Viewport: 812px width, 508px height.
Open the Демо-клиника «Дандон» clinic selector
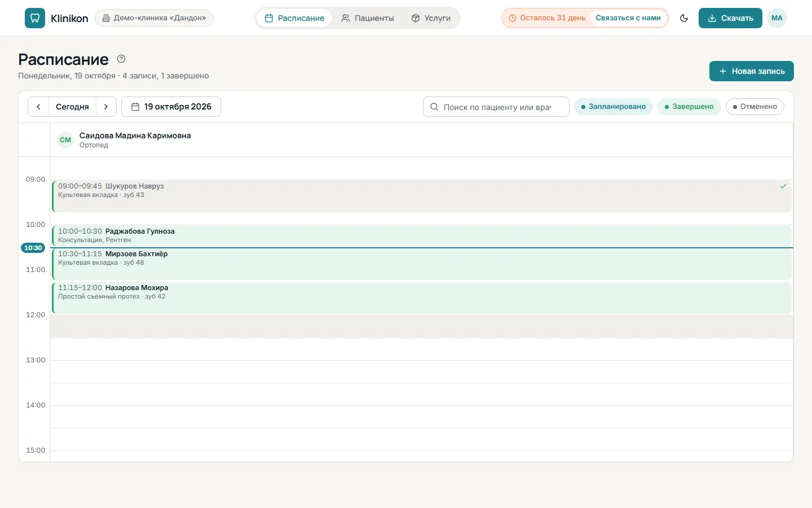[x=154, y=18]
